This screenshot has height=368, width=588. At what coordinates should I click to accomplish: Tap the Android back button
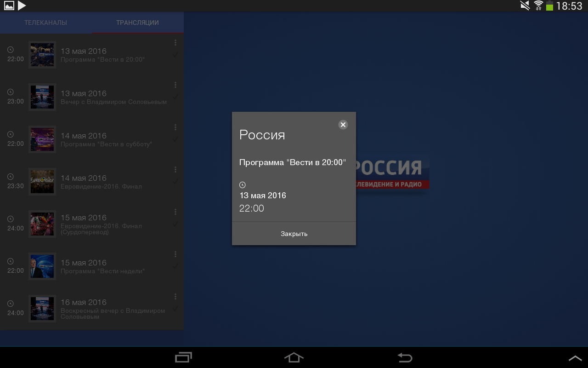(405, 357)
